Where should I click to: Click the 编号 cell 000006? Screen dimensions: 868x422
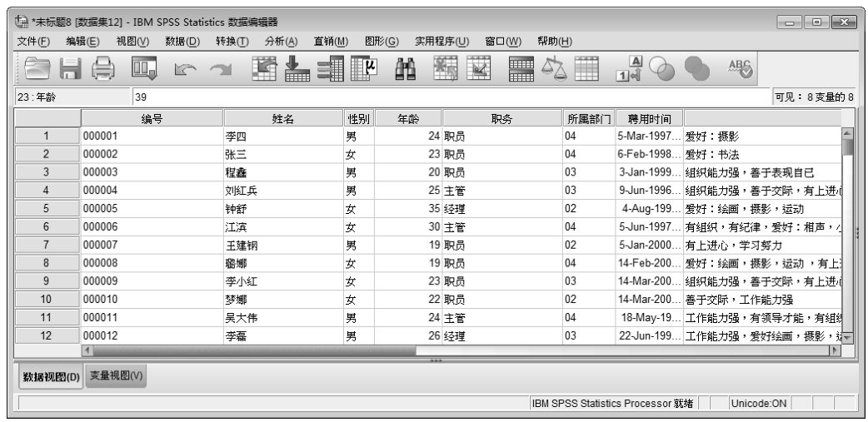[x=152, y=226]
